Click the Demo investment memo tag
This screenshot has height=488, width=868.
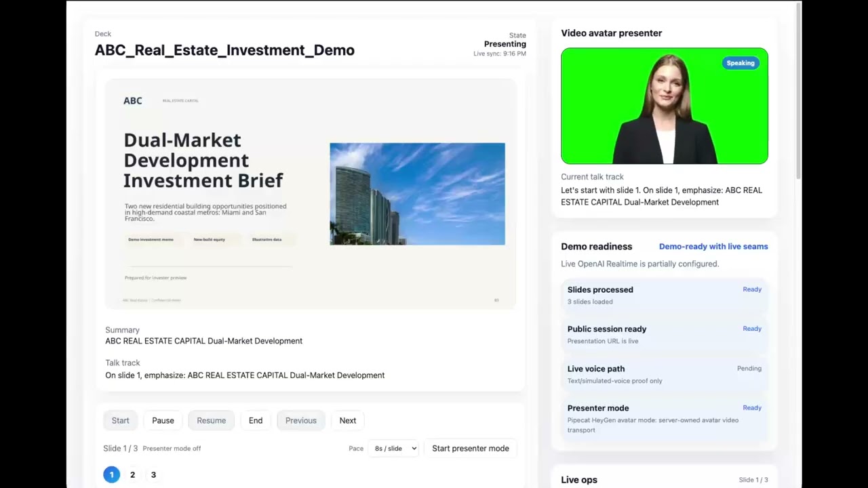coord(151,239)
